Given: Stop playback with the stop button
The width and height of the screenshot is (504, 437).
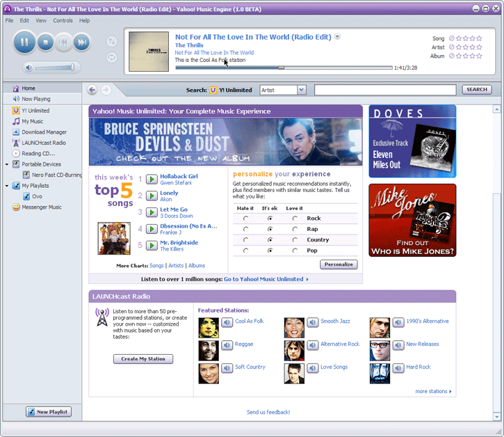Looking at the screenshot, I should [x=46, y=42].
